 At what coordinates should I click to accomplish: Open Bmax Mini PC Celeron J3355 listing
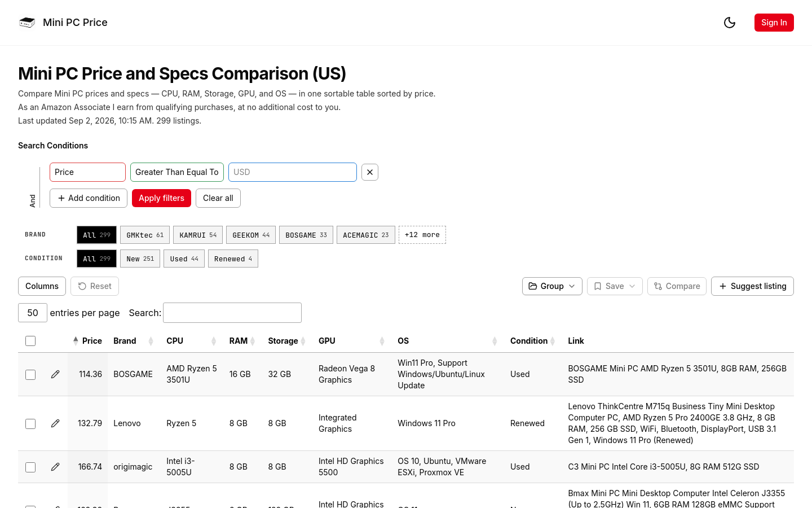coord(676,499)
